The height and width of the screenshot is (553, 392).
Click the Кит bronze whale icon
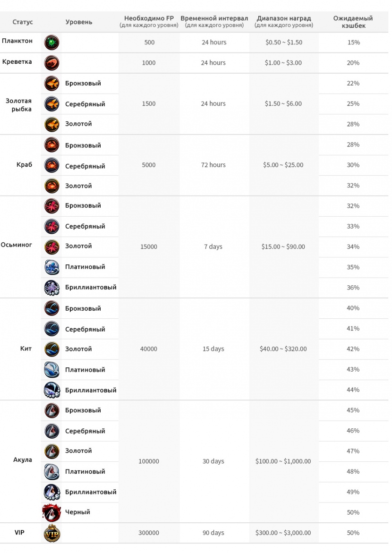[x=51, y=308]
